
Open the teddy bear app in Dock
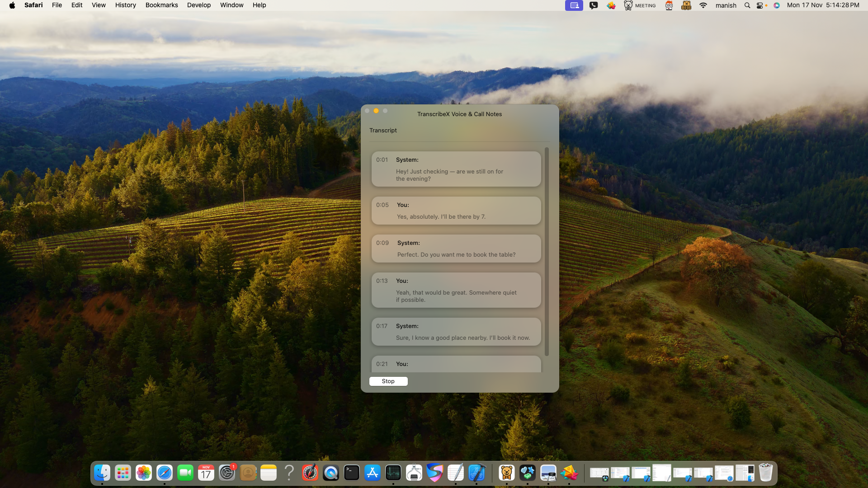coord(507,473)
